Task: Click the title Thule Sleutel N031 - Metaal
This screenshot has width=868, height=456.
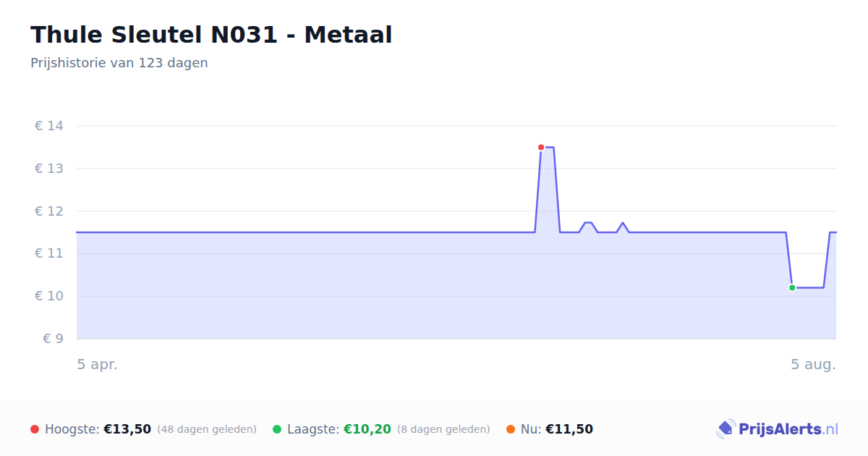Action: (x=211, y=35)
